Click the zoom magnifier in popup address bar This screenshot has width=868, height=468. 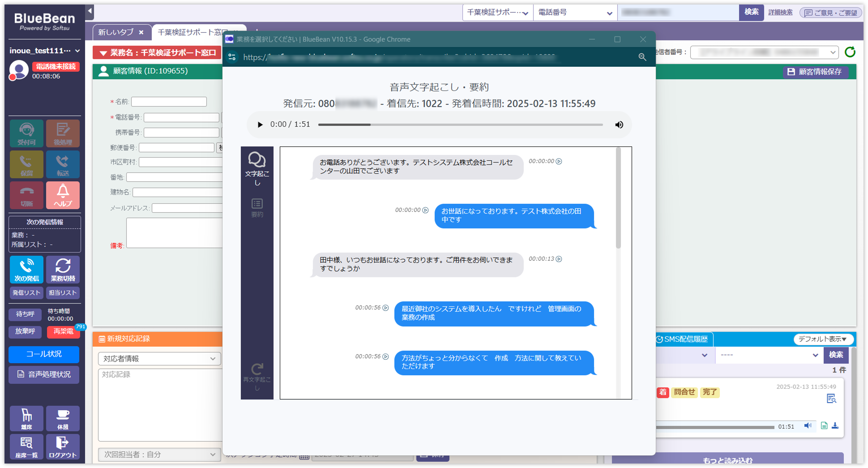(642, 57)
